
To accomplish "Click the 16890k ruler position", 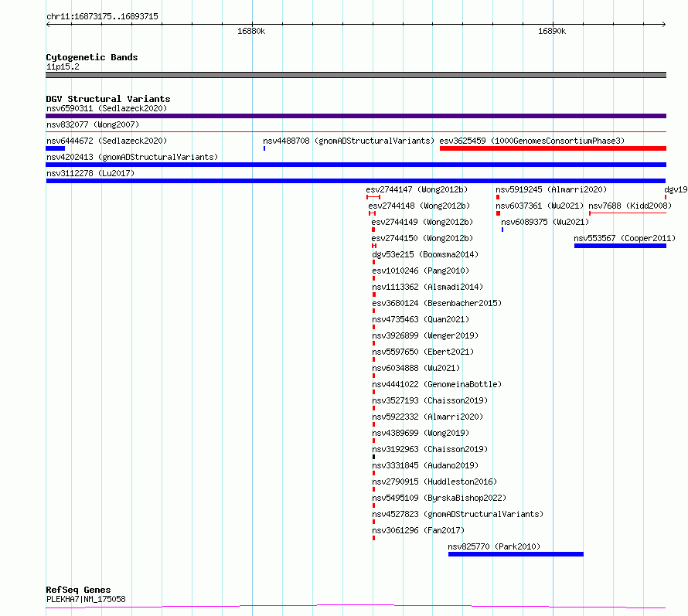I will (x=552, y=31).
